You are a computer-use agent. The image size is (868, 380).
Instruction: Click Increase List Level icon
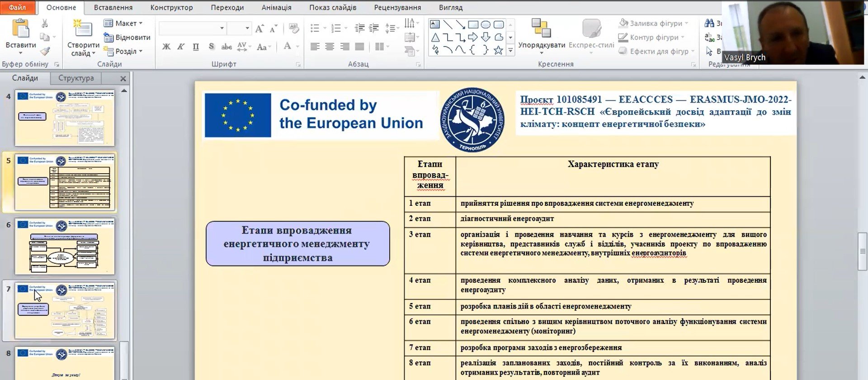point(374,28)
